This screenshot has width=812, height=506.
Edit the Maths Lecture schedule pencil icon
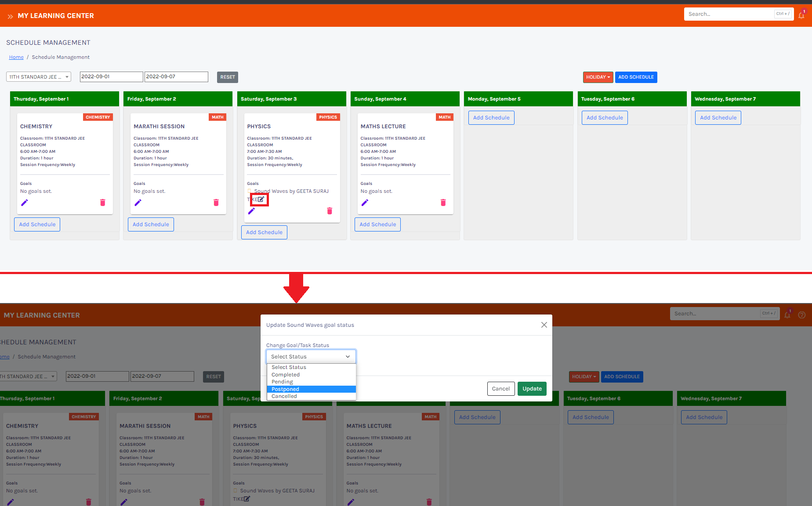365,202
